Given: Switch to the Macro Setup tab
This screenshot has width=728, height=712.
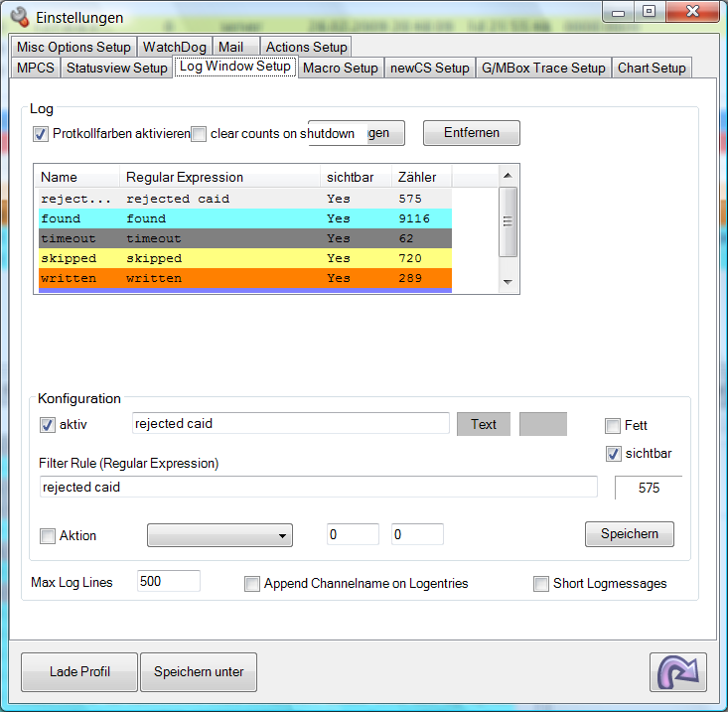Looking at the screenshot, I should coord(340,68).
